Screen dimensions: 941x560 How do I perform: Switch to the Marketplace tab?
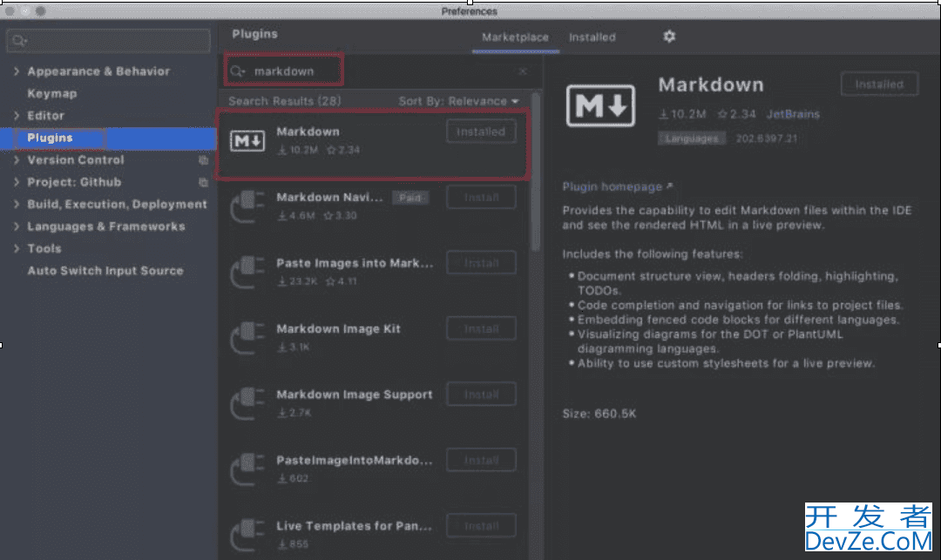515,37
